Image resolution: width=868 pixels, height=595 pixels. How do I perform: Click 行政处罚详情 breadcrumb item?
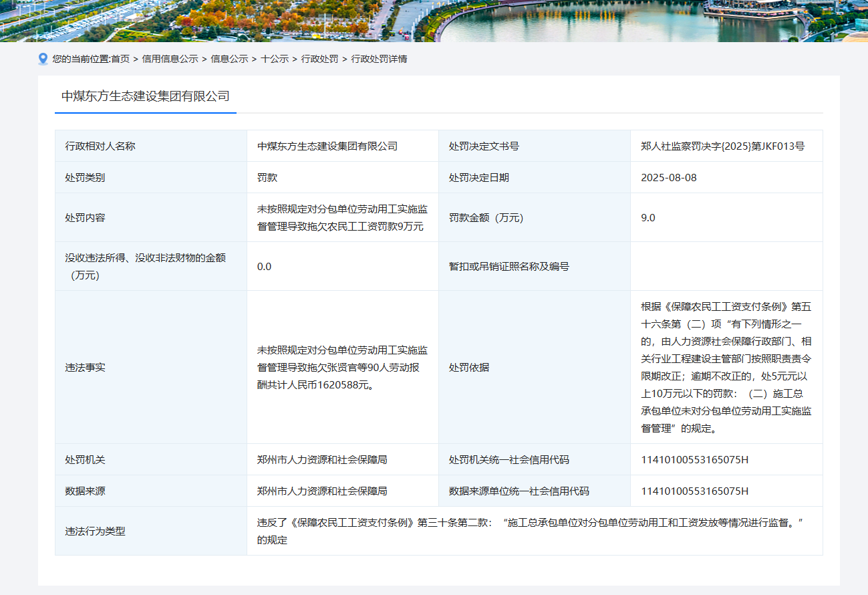click(x=379, y=59)
